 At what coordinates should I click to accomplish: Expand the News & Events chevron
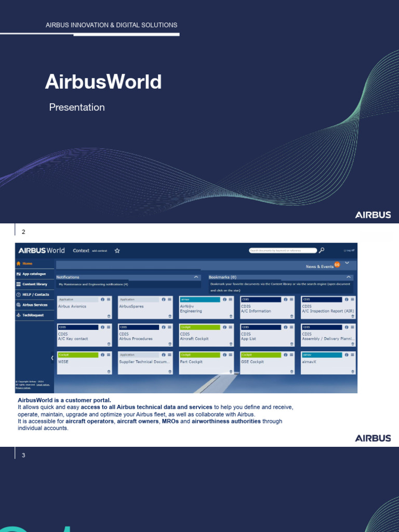347,263
